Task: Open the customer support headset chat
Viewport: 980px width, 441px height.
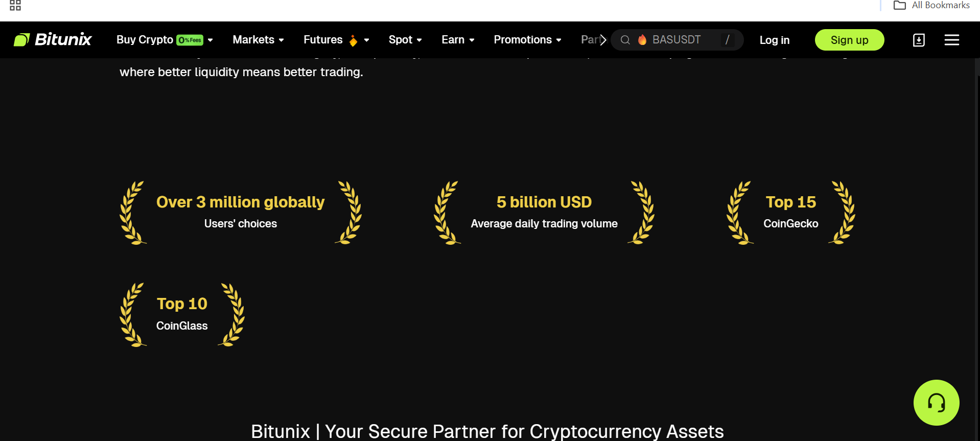Action: click(x=936, y=403)
